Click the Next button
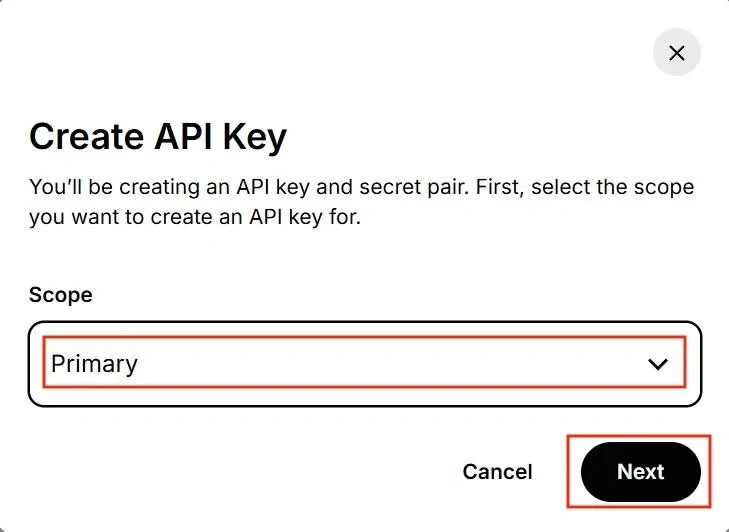 (640, 472)
